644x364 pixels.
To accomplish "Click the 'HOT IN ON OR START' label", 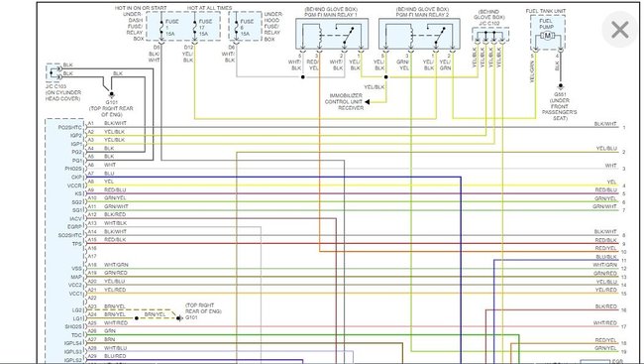I will (141, 8).
